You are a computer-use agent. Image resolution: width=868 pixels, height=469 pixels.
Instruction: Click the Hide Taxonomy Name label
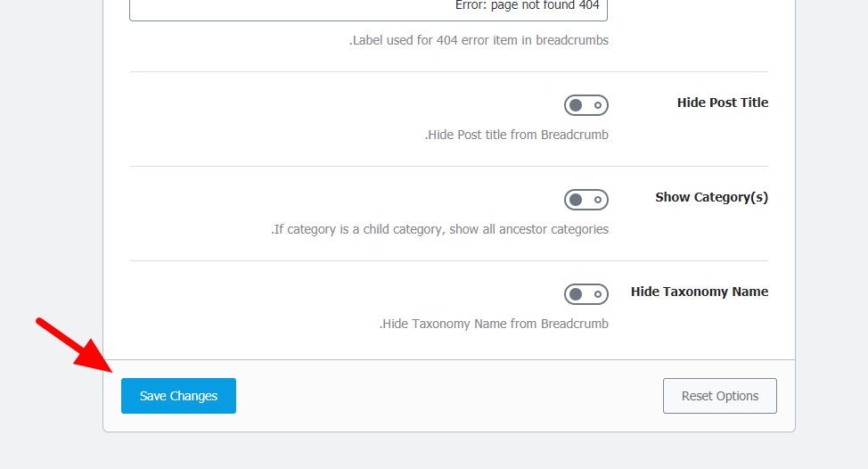700,292
